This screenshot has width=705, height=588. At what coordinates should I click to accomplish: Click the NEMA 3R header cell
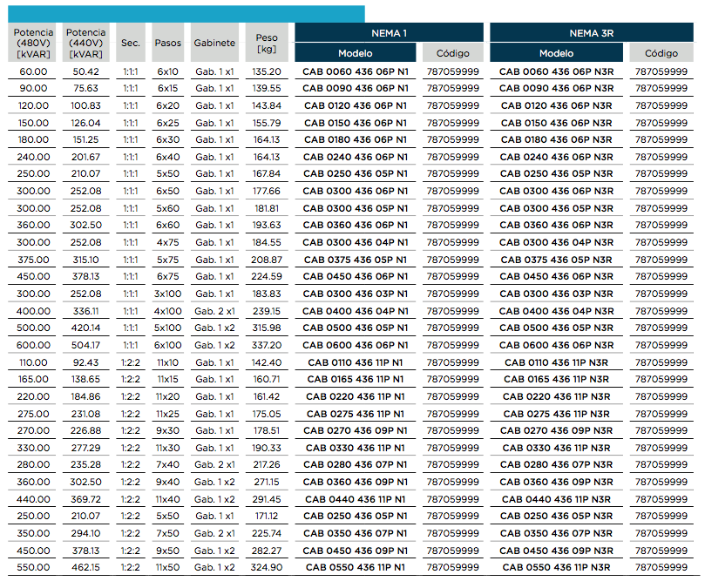tap(591, 33)
